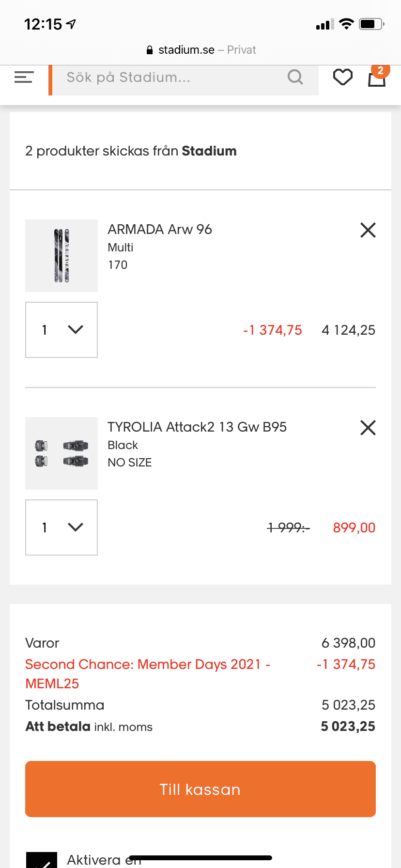Open the TYROLIA bindings product thumbnail
Image resolution: width=401 pixels, height=868 pixels.
click(x=62, y=453)
